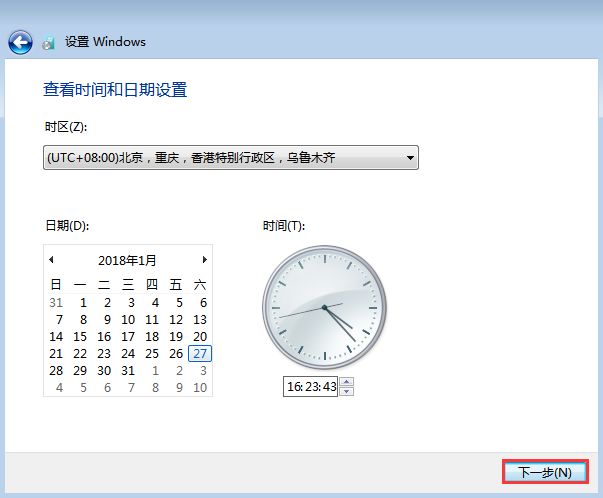Click the Set Up Windows title icon
This screenshot has width=603, height=498.
pyautogui.click(x=48, y=43)
